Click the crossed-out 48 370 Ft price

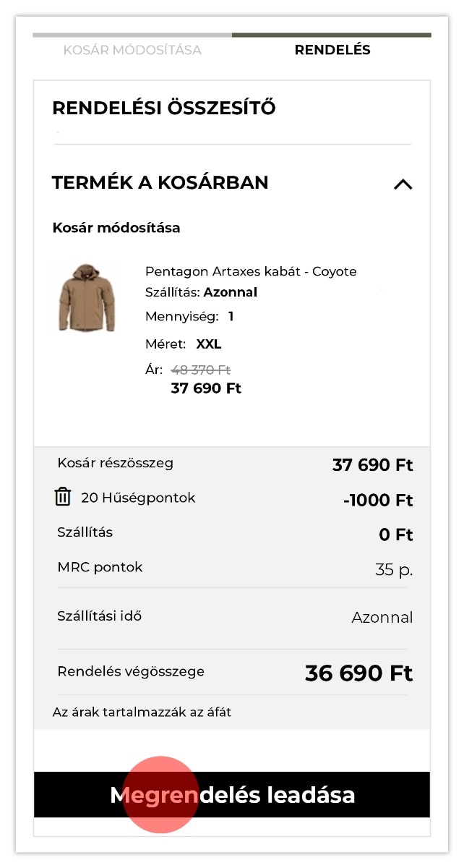pyautogui.click(x=200, y=370)
